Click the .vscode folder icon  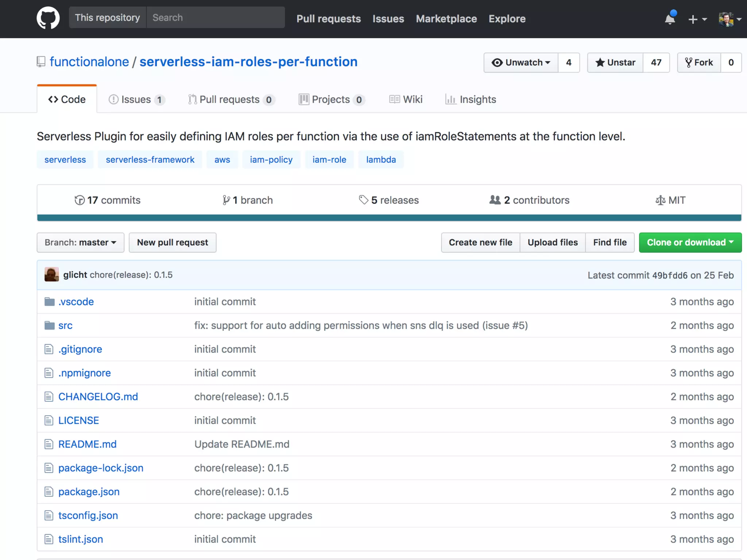(x=49, y=302)
